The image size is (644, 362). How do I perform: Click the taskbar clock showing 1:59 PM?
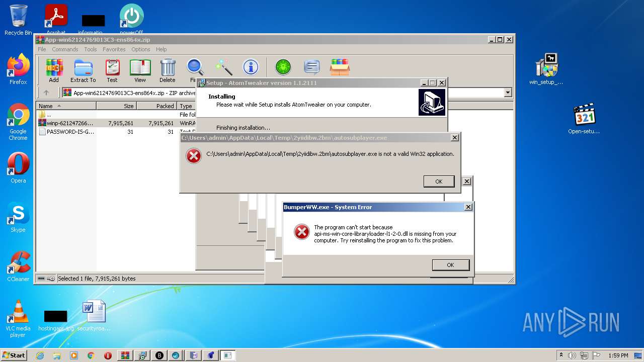618,355
